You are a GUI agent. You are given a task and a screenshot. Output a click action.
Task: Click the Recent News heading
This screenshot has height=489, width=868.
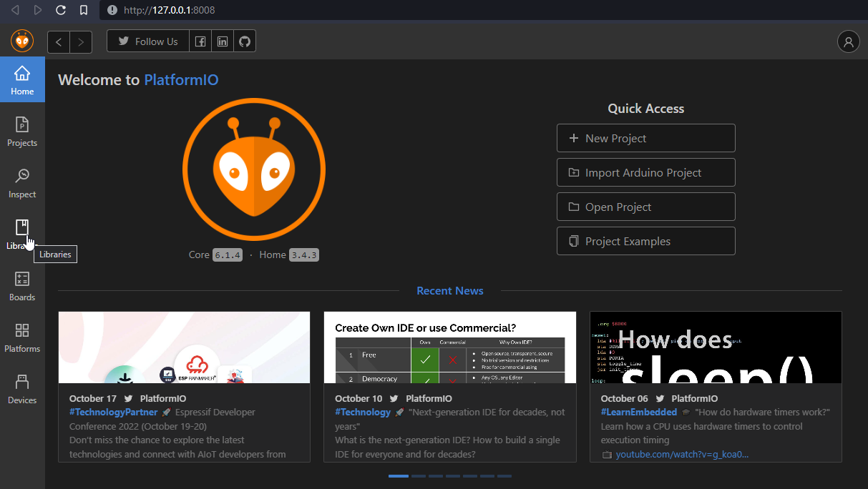[450, 291]
